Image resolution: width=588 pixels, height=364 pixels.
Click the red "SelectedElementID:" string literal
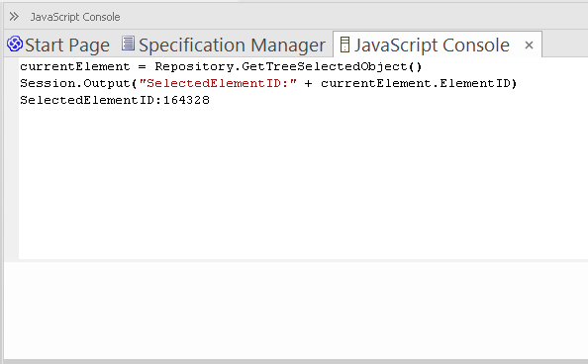click(x=218, y=83)
